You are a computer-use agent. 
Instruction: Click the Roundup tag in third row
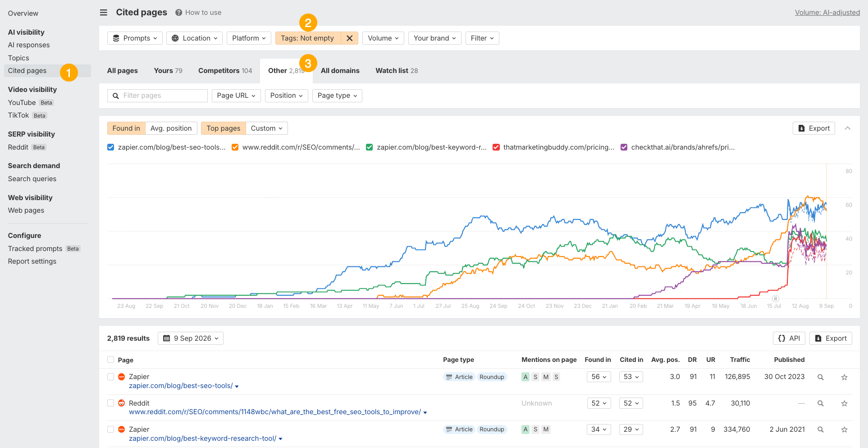pos(492,430)
